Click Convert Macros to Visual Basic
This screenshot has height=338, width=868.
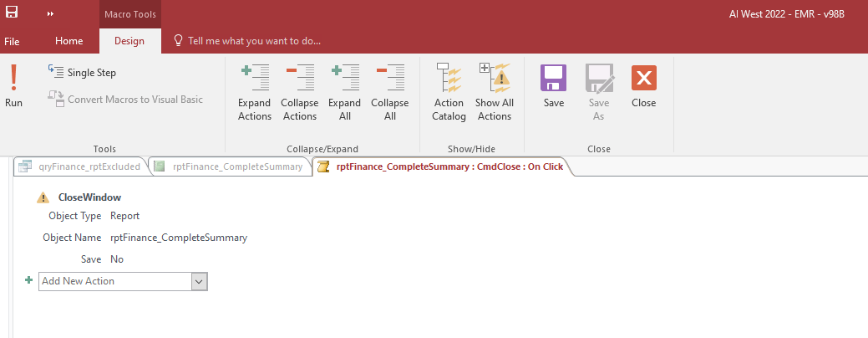(125, 100)
